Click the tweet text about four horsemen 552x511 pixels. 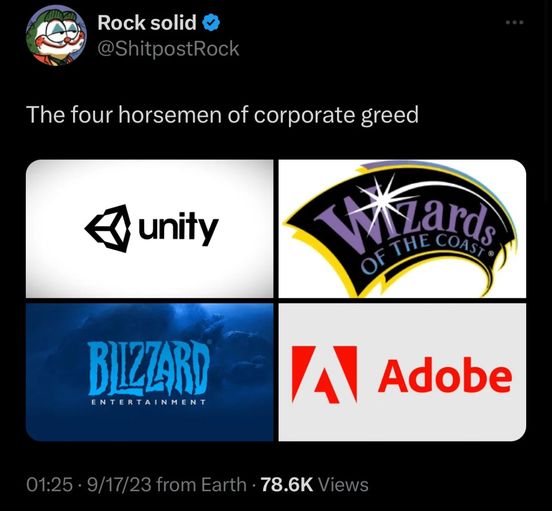(x=222, y=115)
